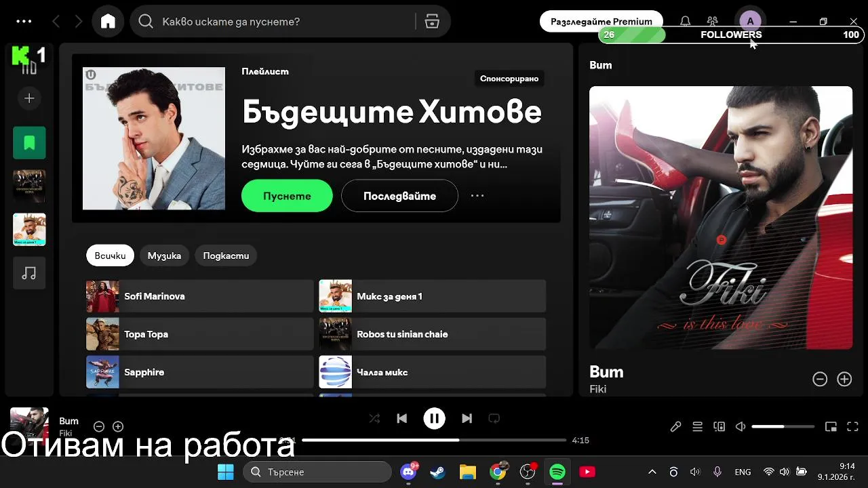Go back with the left arrow
The image size is (868, 488).
[56, 22]
